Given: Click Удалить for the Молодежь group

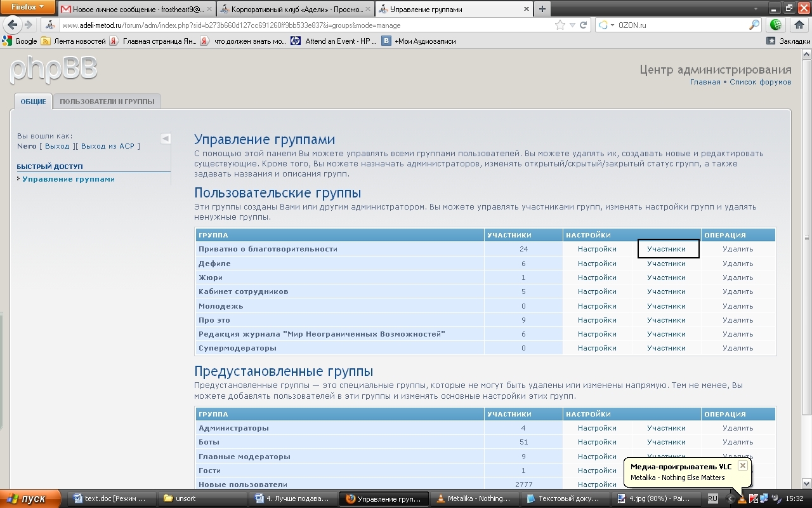Looking at the screenshot, I should click(x=738, y=306).
